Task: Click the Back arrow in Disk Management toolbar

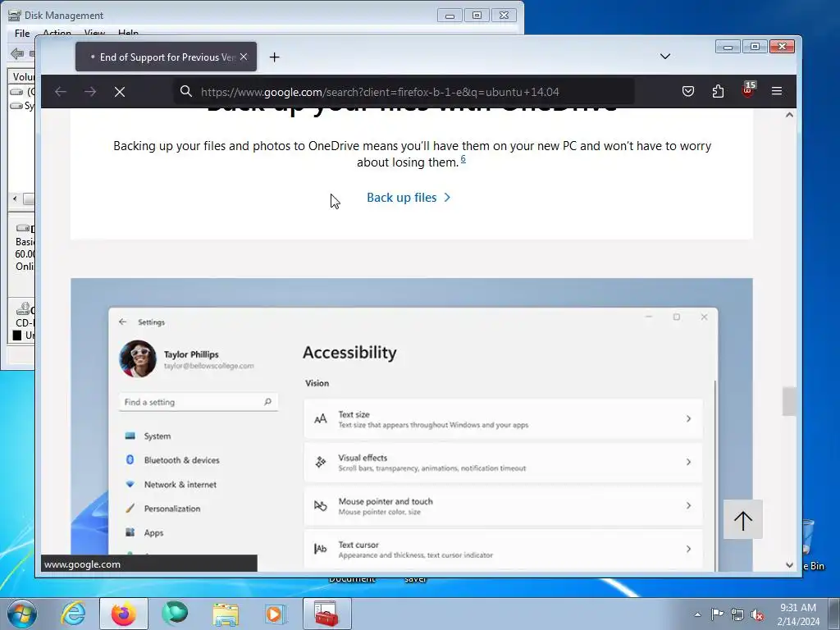Action: [17, 53]
